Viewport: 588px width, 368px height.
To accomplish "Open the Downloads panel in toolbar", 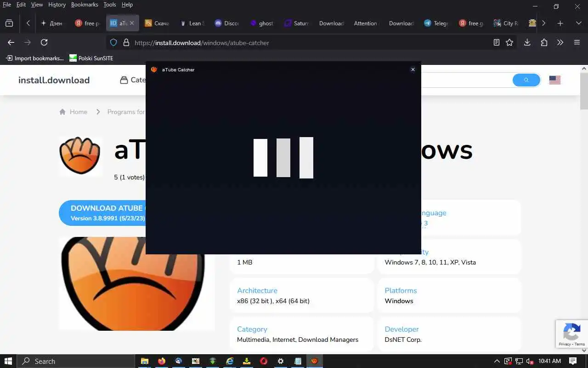I will (527, 42).
